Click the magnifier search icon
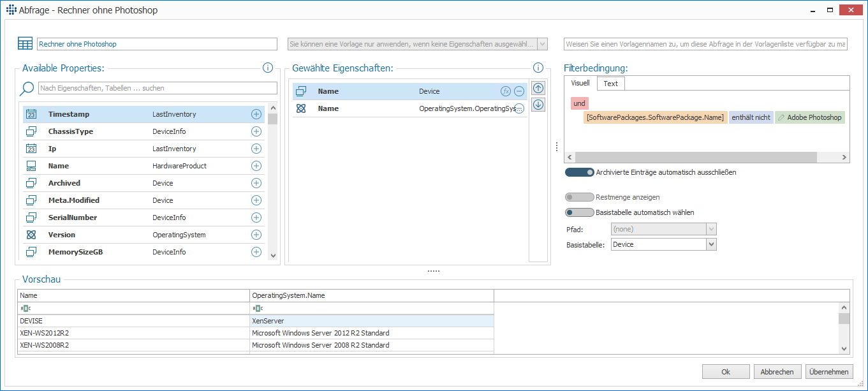Image resolution: width=868 pixels, height=391 pixels. 27,89
